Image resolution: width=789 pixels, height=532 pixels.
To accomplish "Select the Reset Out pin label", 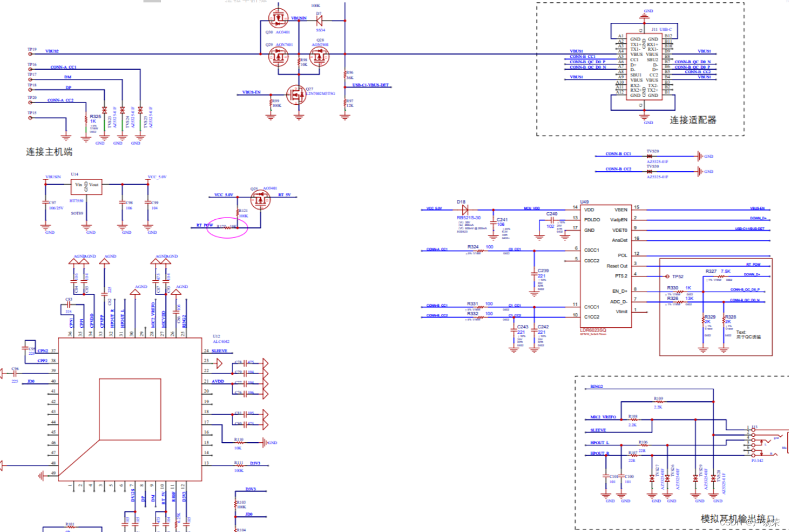I will point(617,266).
